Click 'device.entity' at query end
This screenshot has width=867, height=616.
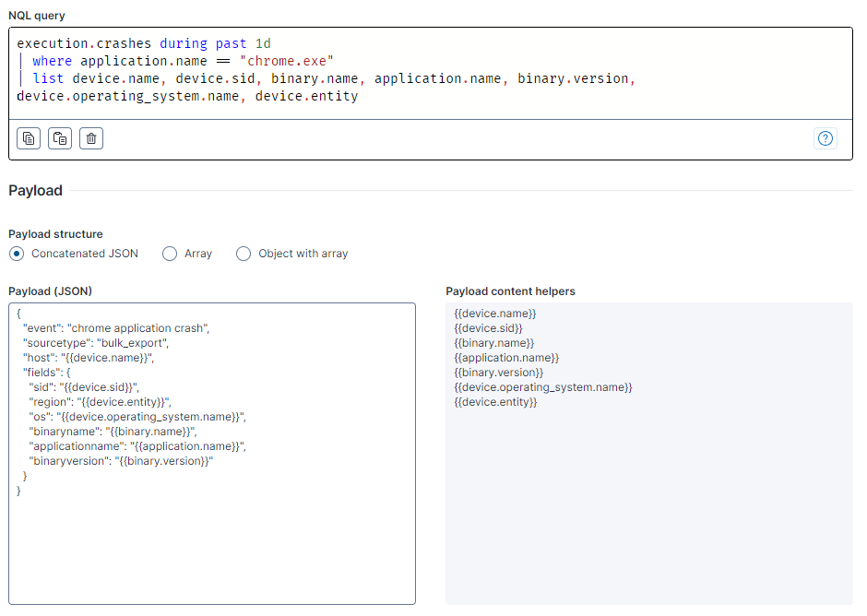[x=306, y=96]
